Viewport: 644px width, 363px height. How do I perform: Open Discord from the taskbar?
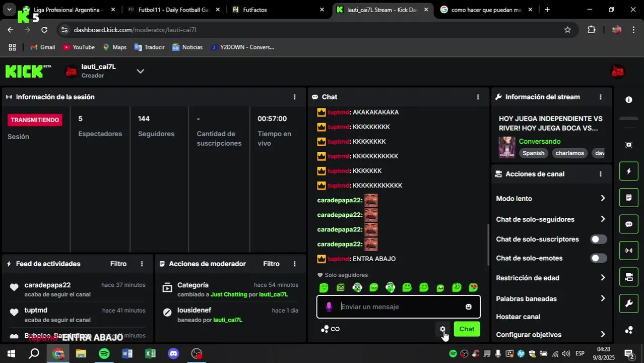coord(173,353)
